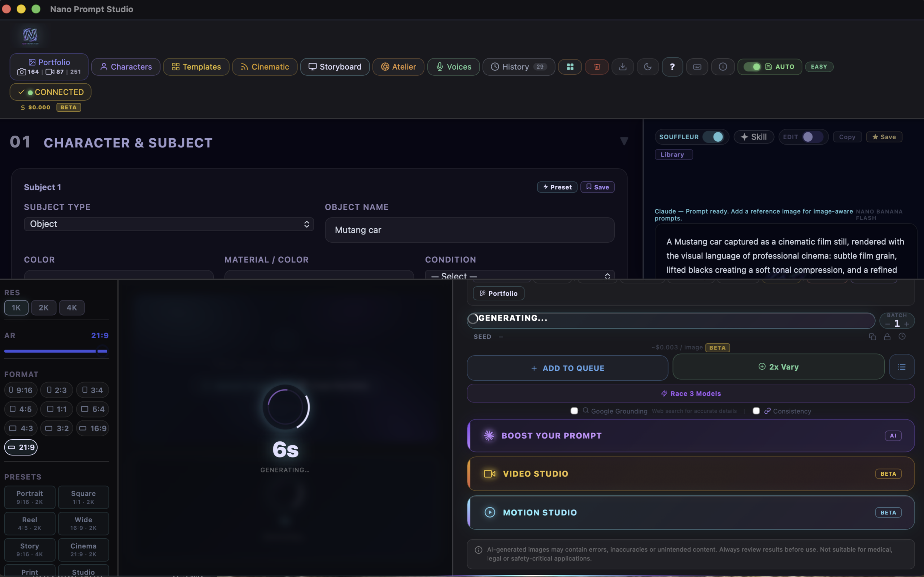Click Race 3 Models button

tap(690, 393)
